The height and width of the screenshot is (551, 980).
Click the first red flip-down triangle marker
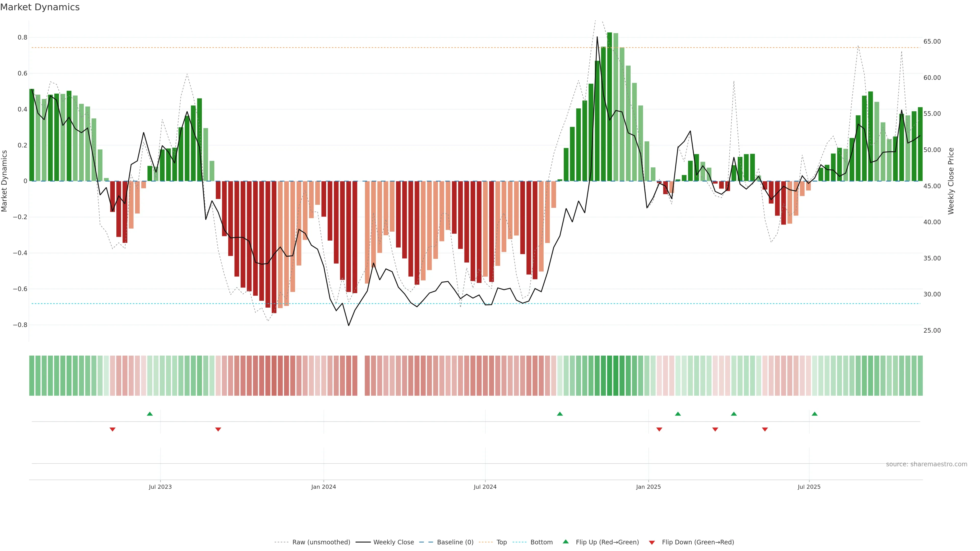point(113,429)
